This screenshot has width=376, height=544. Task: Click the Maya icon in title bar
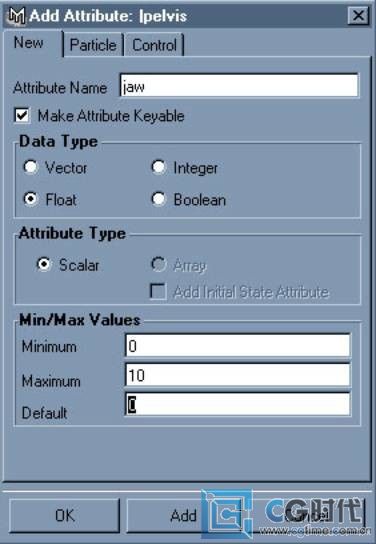pos(17,16)
